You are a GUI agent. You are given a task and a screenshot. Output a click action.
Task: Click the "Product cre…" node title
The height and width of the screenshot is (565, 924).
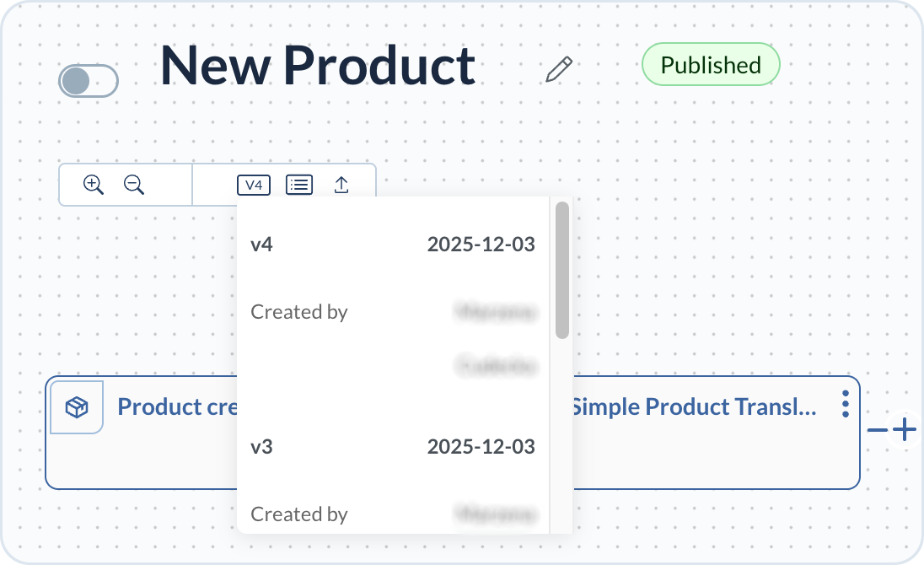(177, 407)
